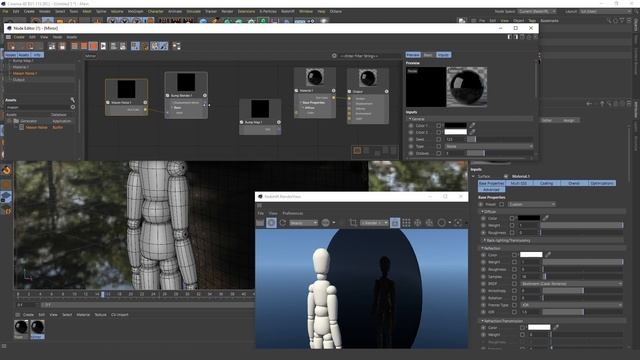Click the IPR render icon in RenderView toolbar

[x=271, y=223]
